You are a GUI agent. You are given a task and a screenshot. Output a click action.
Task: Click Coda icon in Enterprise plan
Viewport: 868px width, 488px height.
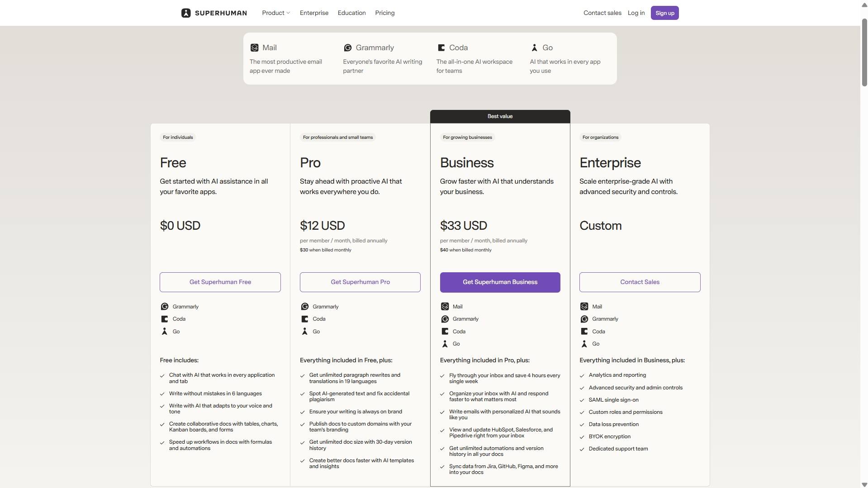point(584,332)
